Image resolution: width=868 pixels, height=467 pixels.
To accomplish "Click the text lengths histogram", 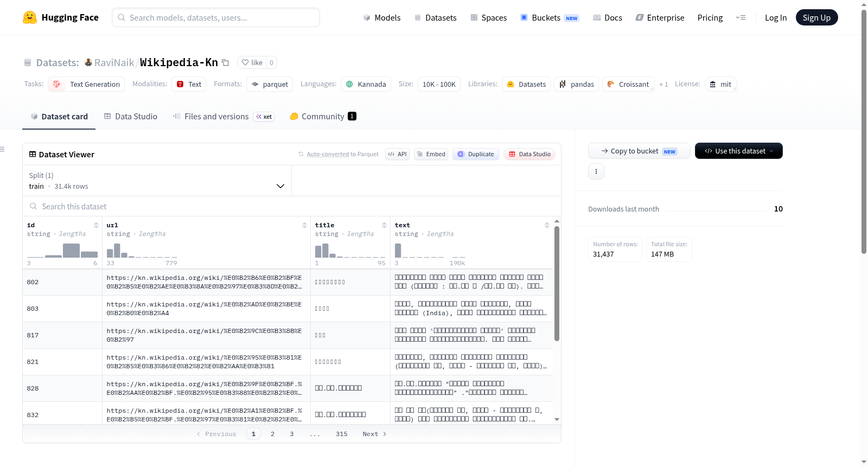I will 430,251.
